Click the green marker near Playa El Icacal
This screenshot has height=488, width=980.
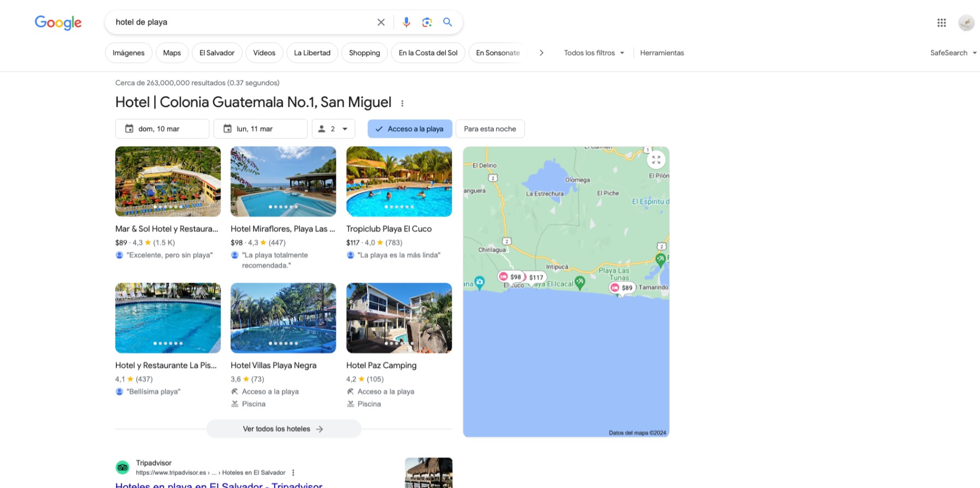point(580,282)
